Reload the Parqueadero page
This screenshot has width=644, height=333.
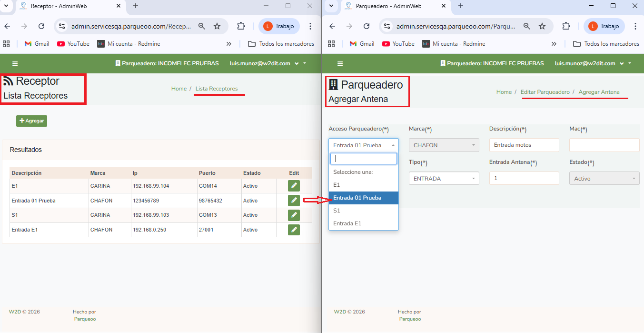pyautogui.click(x=366, y=26)
